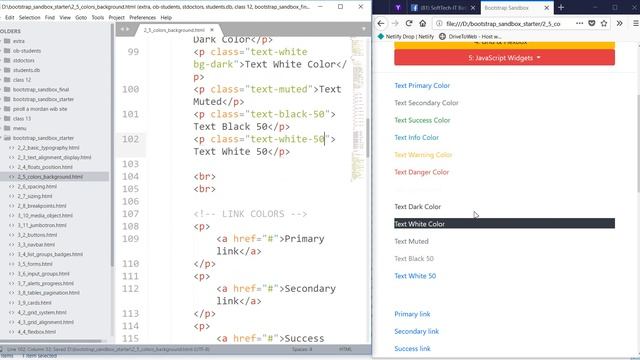This screenshot has height=360, width=640.
Task: Click the 'LINK COLORS' comment in editor
Action: [250, 214]
